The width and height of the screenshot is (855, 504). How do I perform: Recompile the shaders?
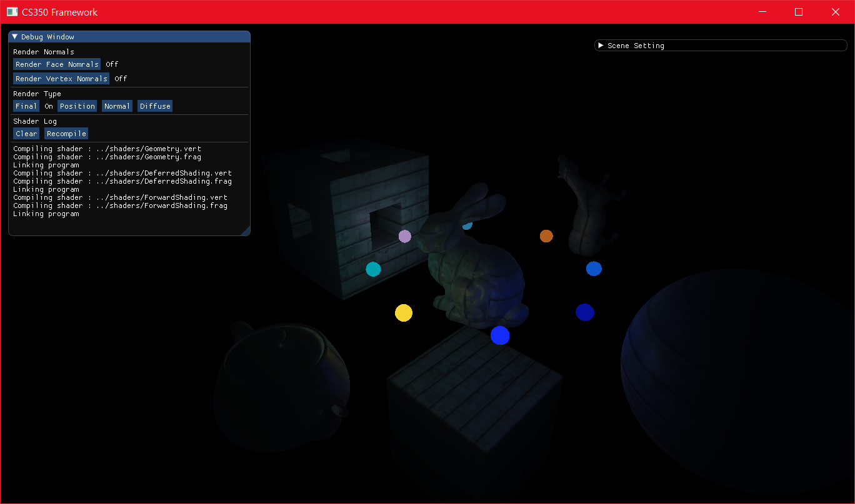[66, 134]
